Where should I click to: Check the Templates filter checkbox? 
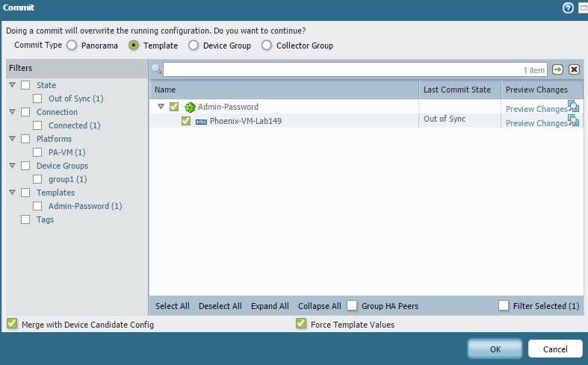point(25,193)
